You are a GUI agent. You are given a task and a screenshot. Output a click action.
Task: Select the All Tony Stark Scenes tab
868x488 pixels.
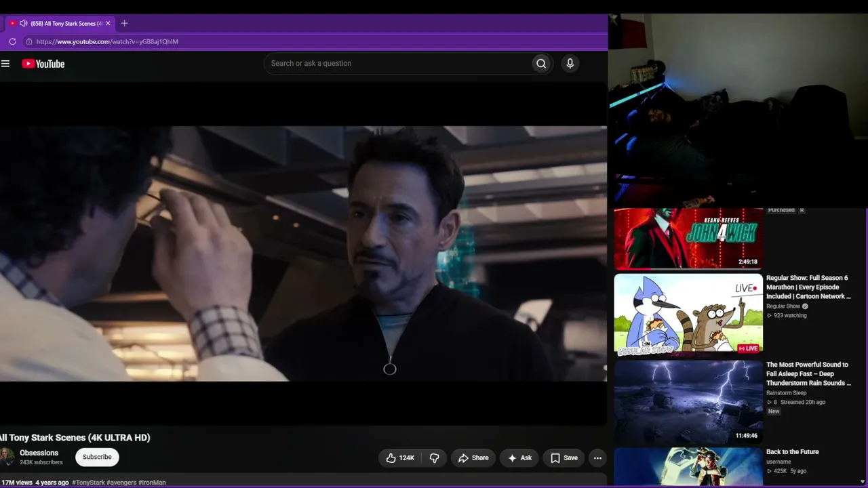point(60,23)
